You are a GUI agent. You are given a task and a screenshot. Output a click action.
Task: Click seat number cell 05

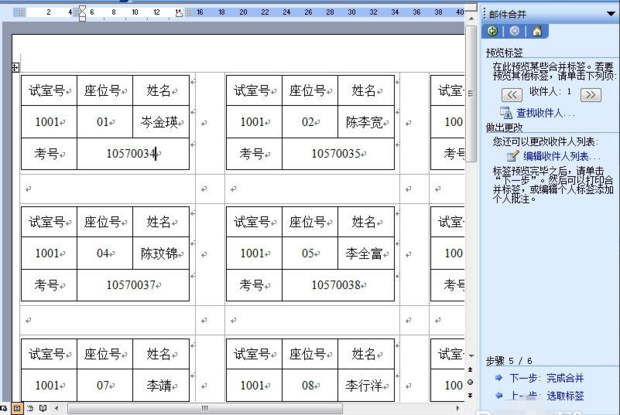coord(308,253)
